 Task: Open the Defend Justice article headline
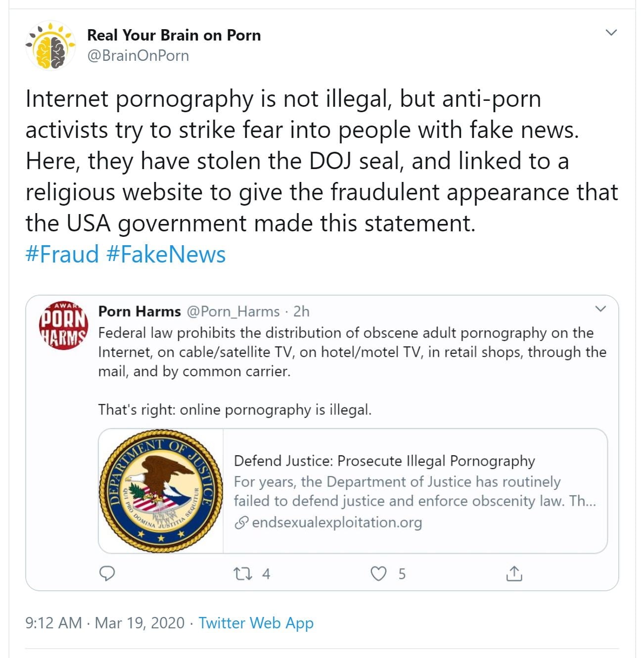384,461
